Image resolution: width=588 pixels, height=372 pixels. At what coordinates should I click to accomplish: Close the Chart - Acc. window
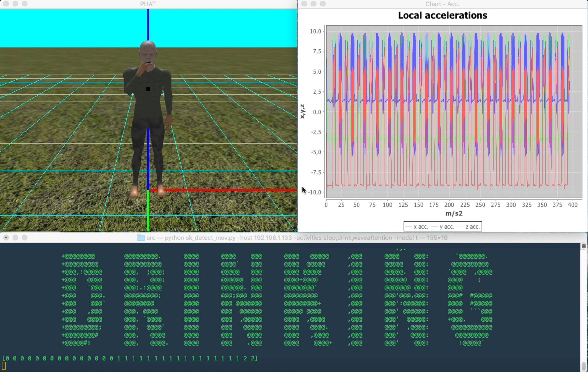[x=304, y=4]
